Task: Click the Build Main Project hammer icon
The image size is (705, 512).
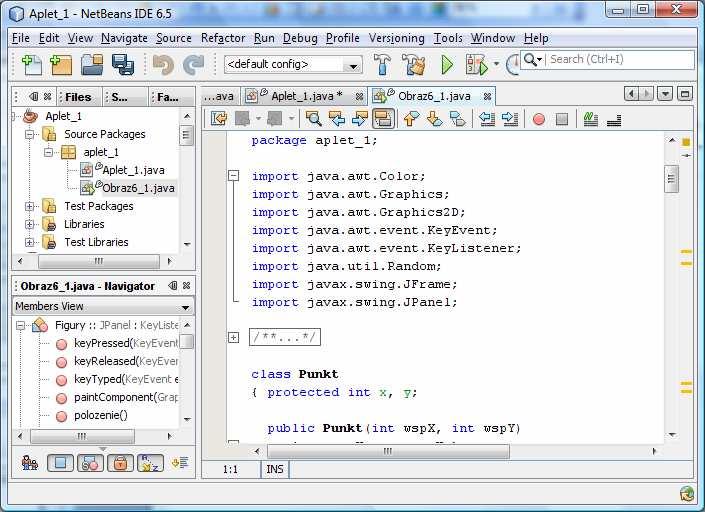Action: [382, 64]
